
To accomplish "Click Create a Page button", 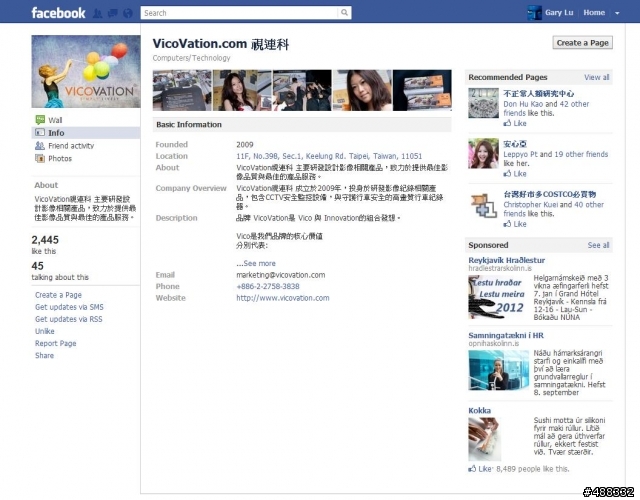I will click(x=582, y=43).
